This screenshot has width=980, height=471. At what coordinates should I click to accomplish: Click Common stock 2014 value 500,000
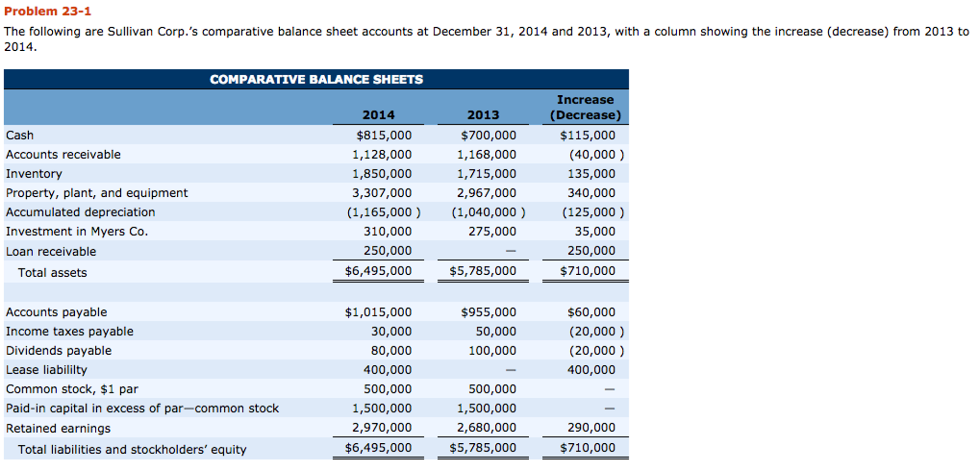tap(387, 389)
